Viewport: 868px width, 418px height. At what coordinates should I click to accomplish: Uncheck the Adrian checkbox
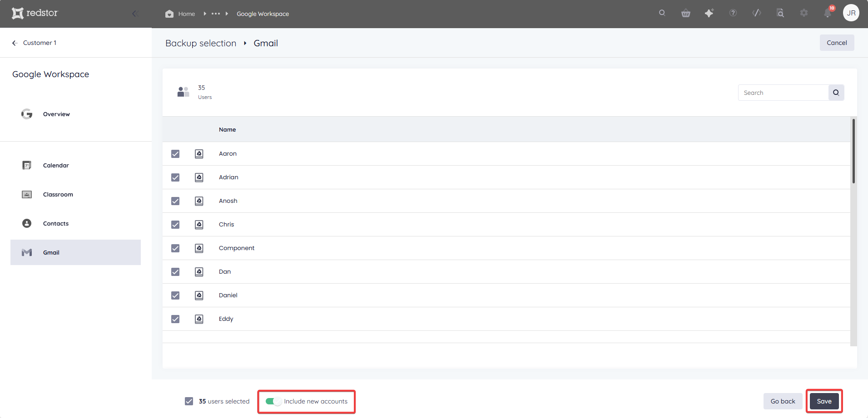coord(175,177)
